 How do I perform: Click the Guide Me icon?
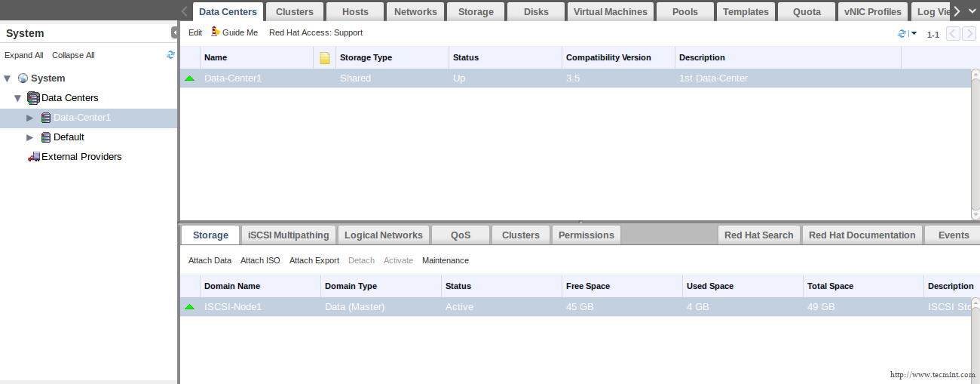click(x=216, y=32)
